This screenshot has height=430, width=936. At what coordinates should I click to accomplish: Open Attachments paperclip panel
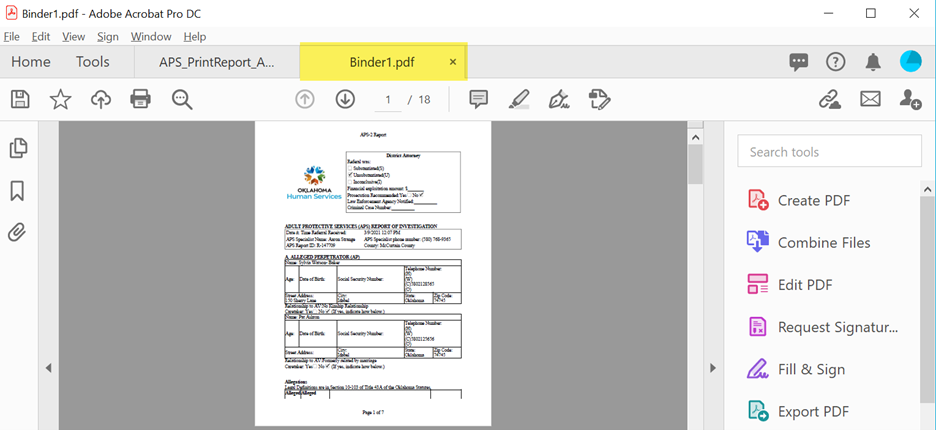pos(17,232)
